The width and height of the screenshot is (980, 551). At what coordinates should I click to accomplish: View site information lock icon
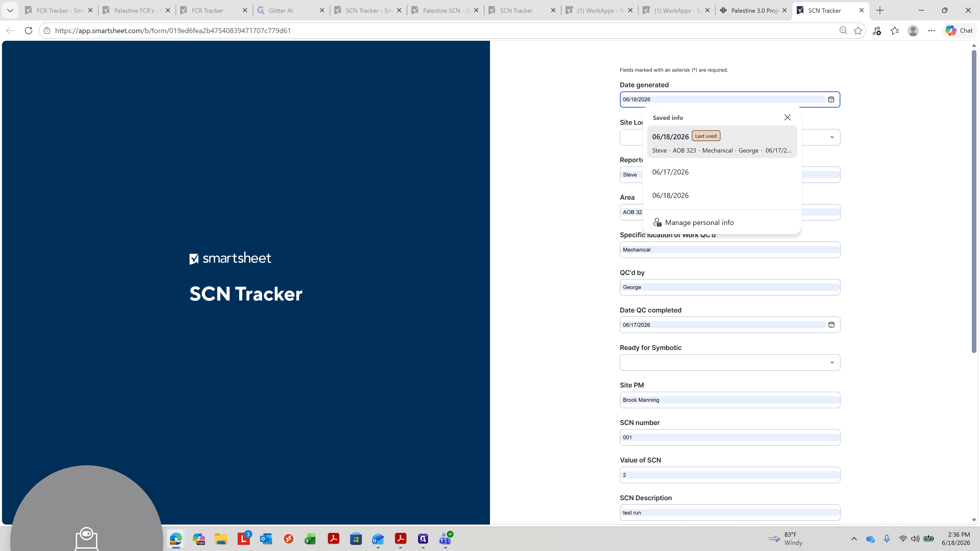[47, 30]
